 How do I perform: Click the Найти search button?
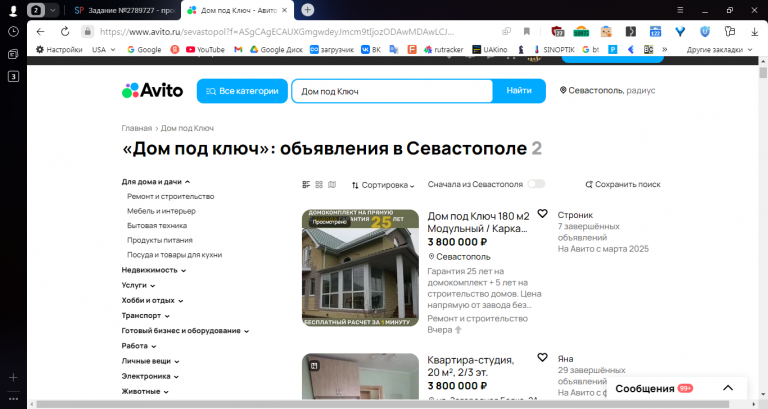(519, 91)
